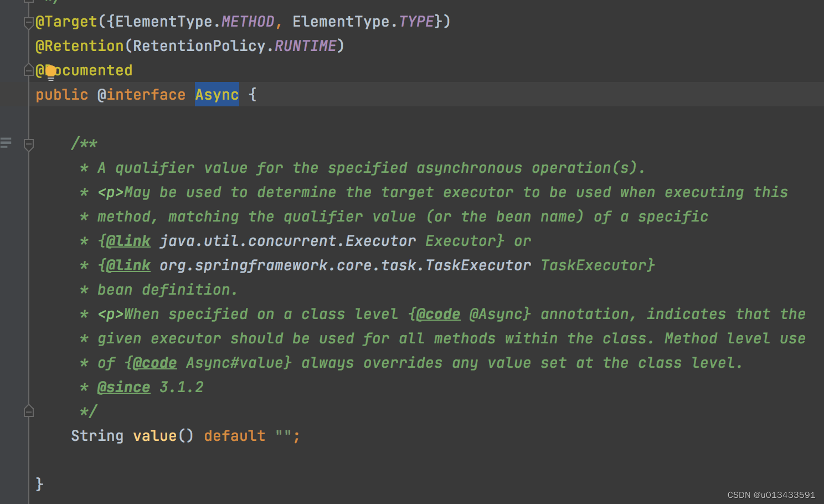Click the value() method name
The height and width of the screenshot is (504, 824).
155,436
